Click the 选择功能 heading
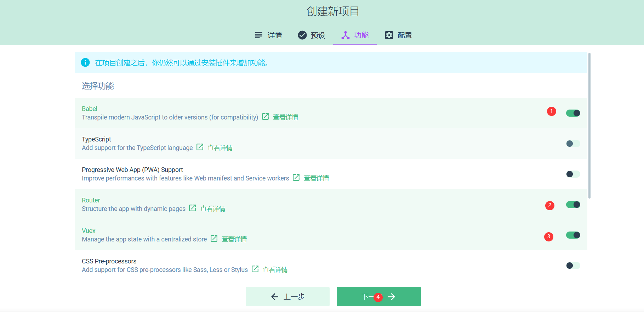This screenshot has width=644, height=312. (98, 86)
